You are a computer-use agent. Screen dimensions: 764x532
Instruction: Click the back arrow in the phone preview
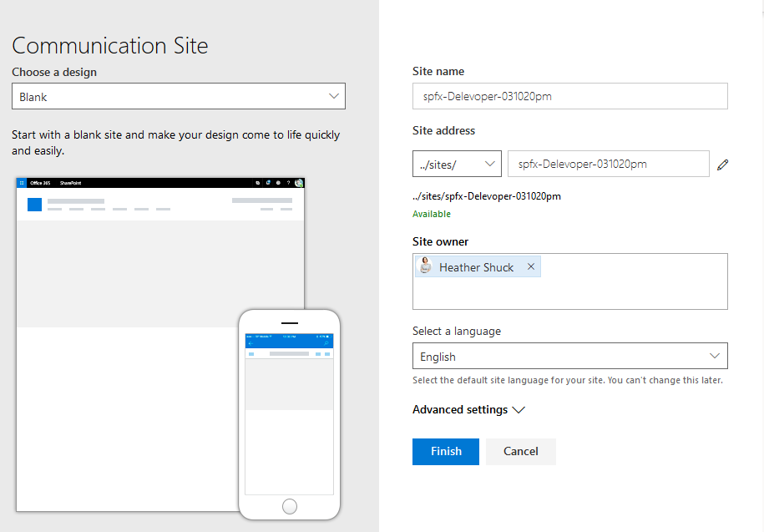point(250,343)
